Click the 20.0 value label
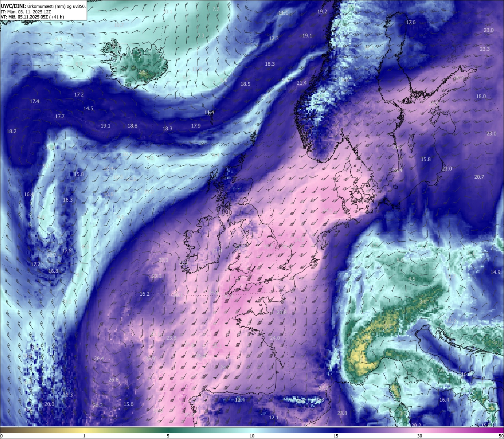 49,404
